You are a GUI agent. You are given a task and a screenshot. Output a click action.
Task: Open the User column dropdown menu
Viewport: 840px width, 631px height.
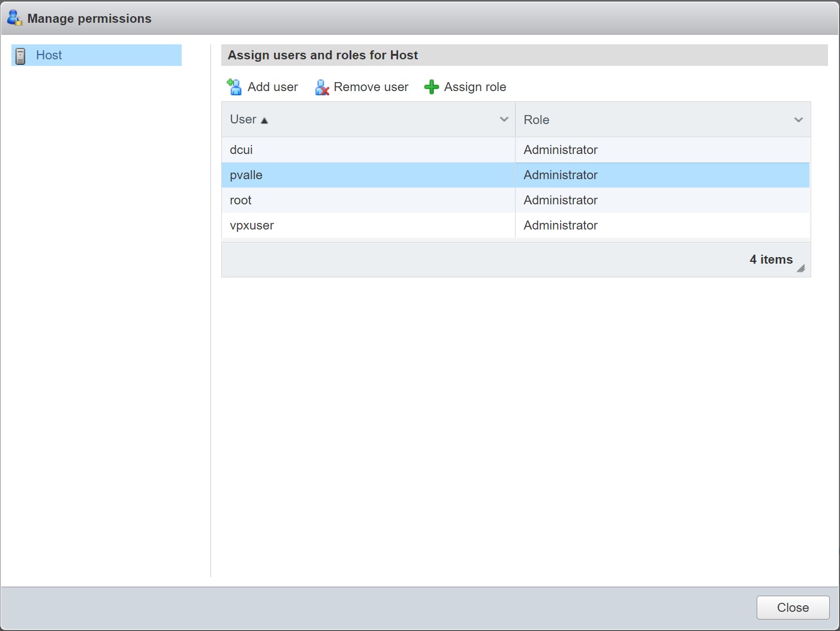pos(504,119)
